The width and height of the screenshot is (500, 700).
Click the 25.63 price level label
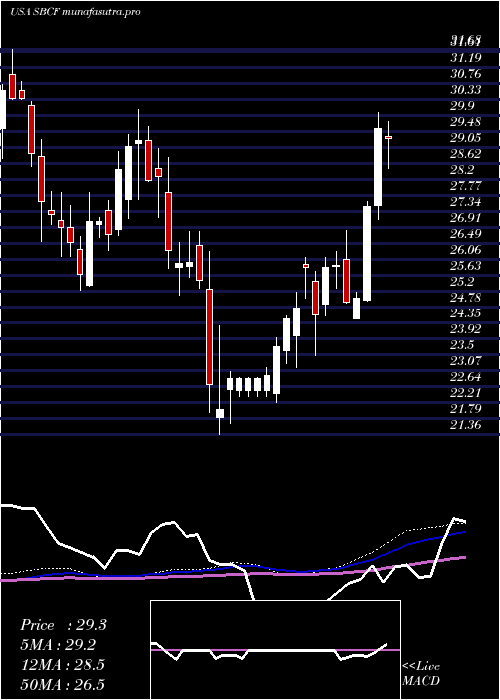pyautogui.click(x=466, y=266)
